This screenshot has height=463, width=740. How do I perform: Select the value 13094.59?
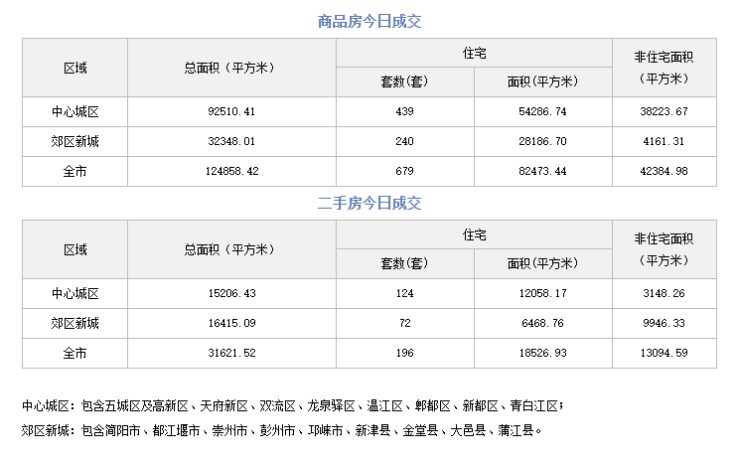(x=664, y=353)
